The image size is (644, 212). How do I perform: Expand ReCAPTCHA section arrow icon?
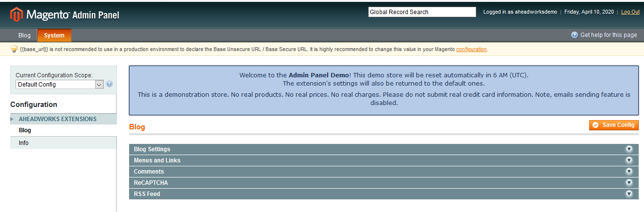[629, 183]
